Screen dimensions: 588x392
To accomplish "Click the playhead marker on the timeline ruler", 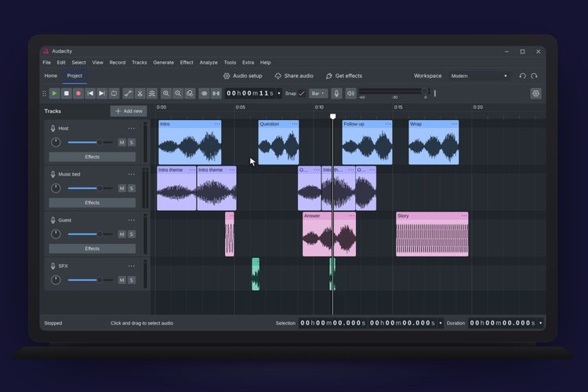I will pyautogui.click(x=332, y=117).
